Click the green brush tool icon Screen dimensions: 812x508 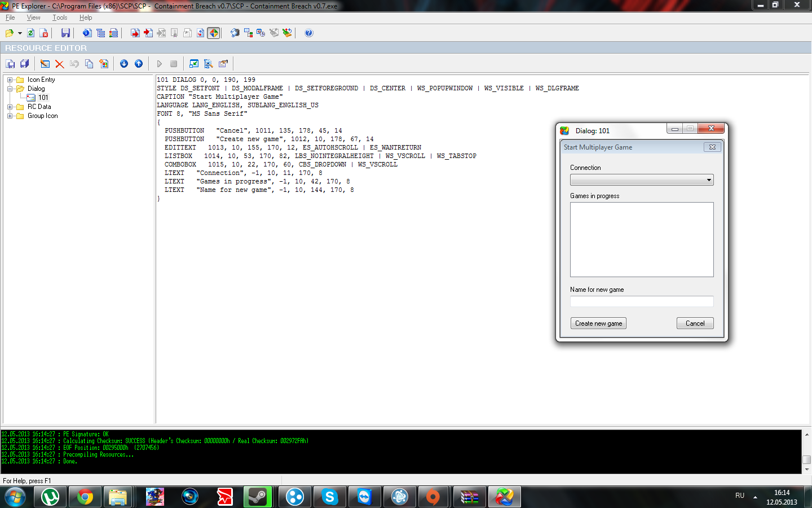[287, 33]
